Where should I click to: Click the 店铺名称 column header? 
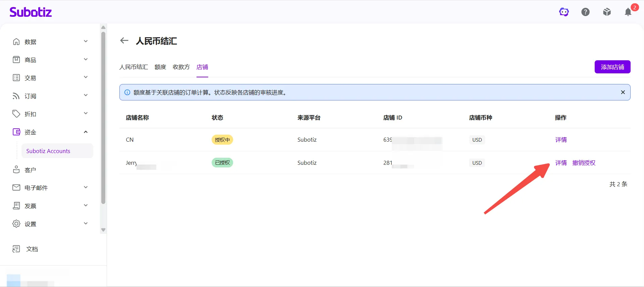pyautogui.click(x=137, y=118)
